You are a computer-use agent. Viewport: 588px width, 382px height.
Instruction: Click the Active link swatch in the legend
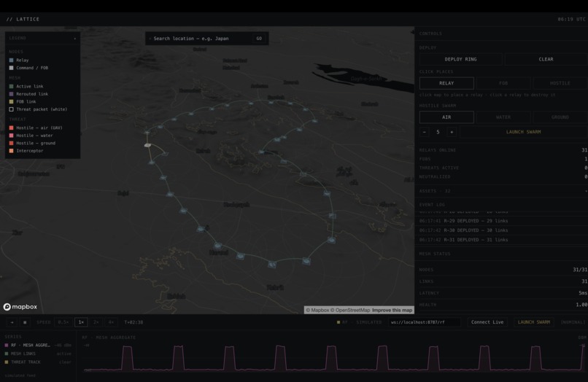[11, 86]
